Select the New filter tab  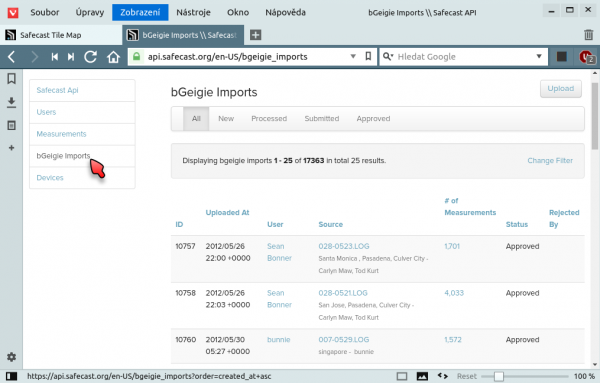(x=226, y=119)
